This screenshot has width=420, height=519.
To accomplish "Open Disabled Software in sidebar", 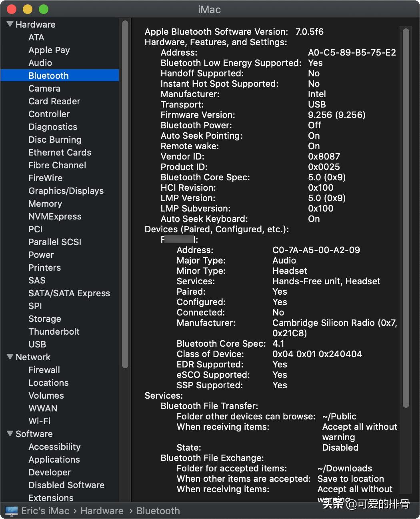I will pyautogui.click(x=66, y=485).
